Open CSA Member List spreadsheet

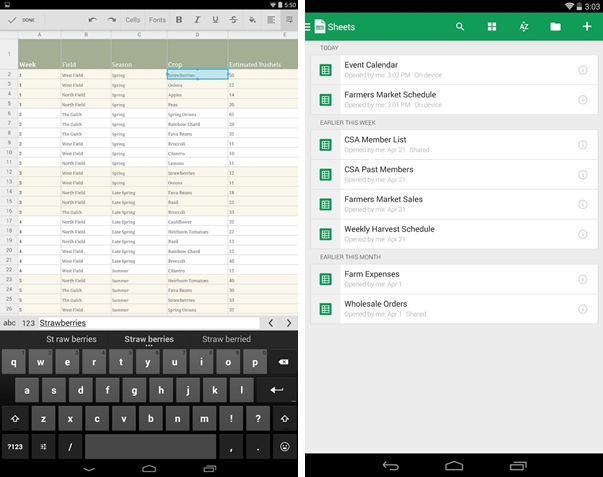(454, 145)
